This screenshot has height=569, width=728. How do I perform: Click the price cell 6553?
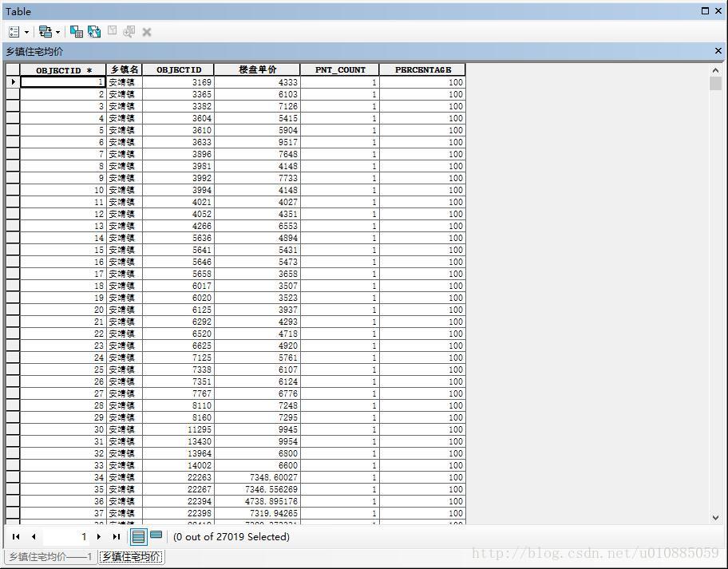[257, 226]
